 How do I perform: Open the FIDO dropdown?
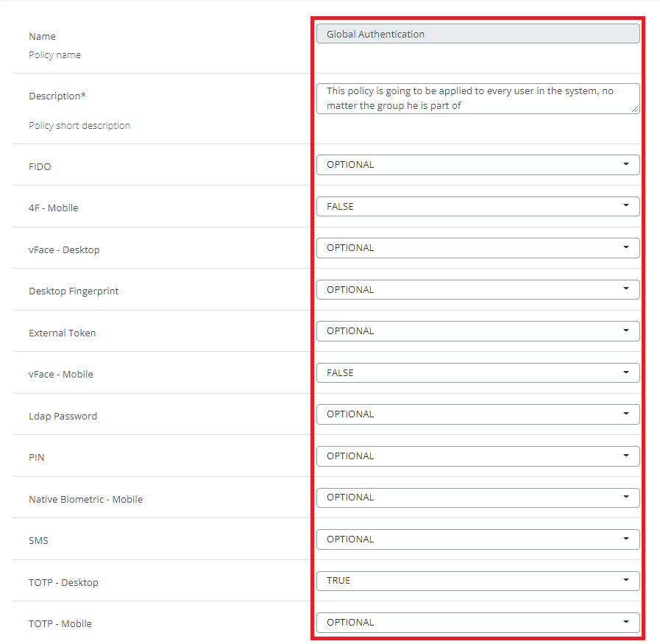coord(478,165)
